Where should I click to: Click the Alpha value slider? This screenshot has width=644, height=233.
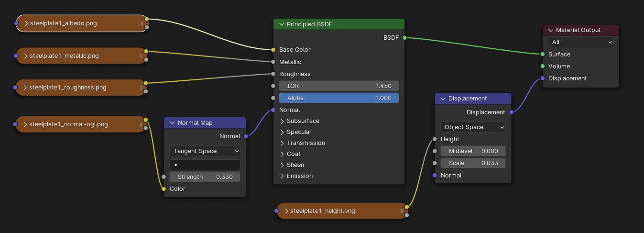(339, 98)
